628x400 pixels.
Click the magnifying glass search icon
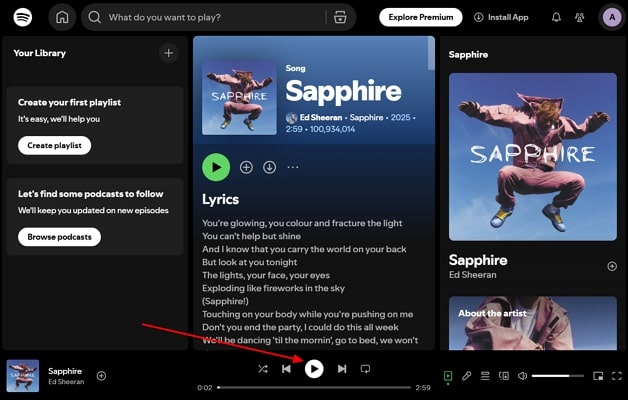pyautogui.click(x=95, y=17)
